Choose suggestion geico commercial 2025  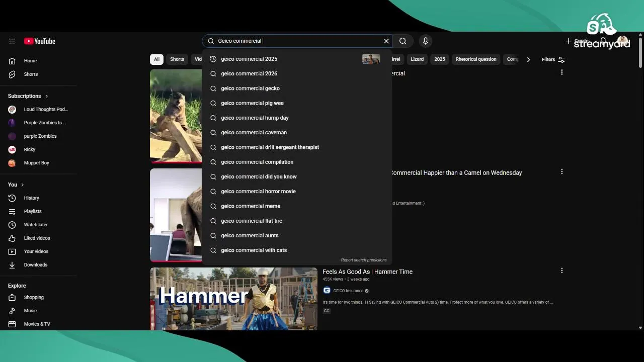(297, 59)
